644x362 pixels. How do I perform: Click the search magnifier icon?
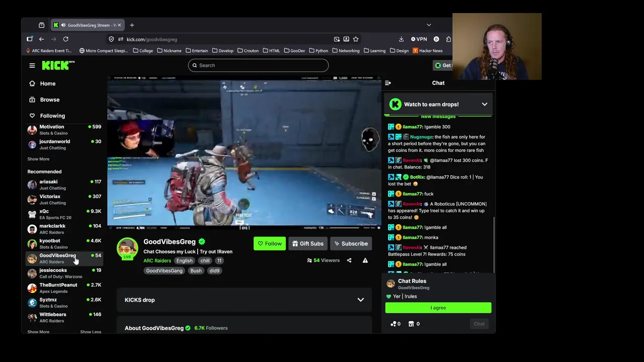(195, 65)
